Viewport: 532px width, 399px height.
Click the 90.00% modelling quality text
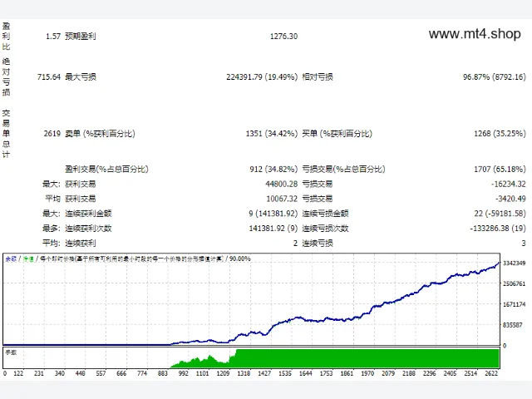(240, 259)
